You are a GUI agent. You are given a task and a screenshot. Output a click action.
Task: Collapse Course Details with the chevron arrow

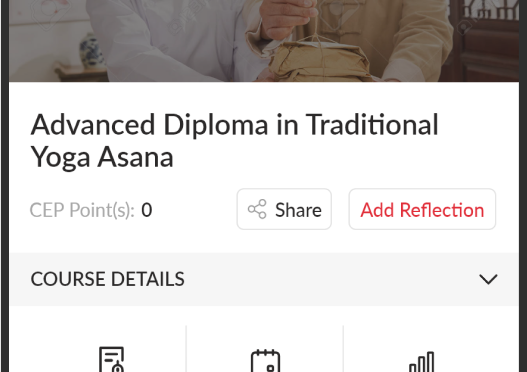488,279
